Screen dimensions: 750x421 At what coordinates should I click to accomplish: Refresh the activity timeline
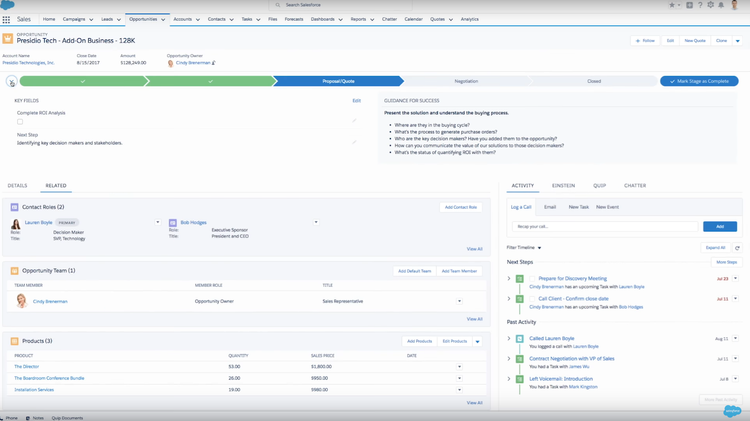(737, 248)
